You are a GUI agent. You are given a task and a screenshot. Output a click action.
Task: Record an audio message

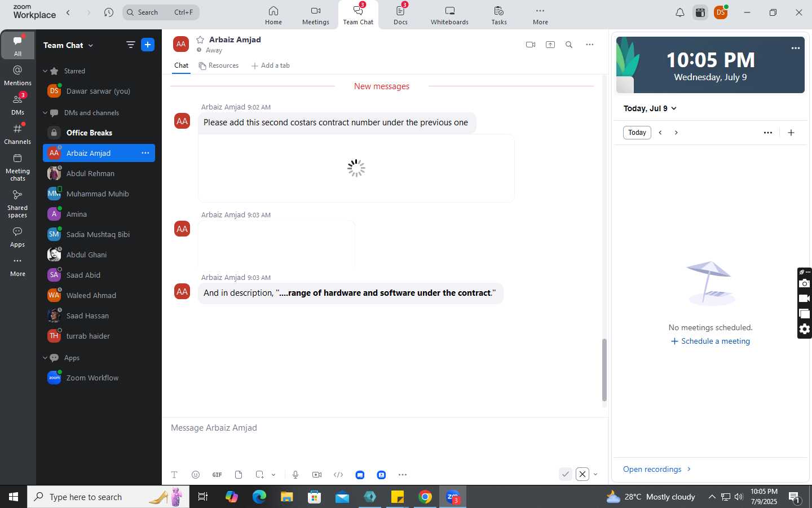(x=295, y=475)
